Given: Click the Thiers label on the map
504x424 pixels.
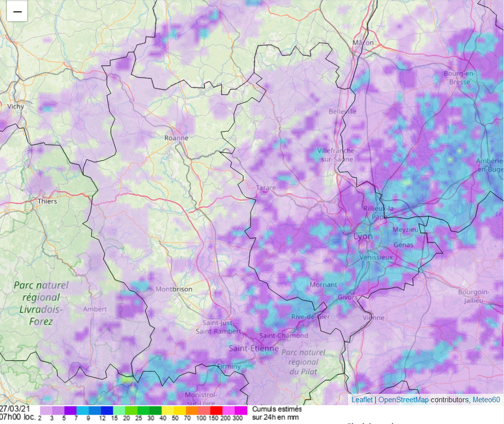Looking at the screenshot, I should [x=47, y=201].
